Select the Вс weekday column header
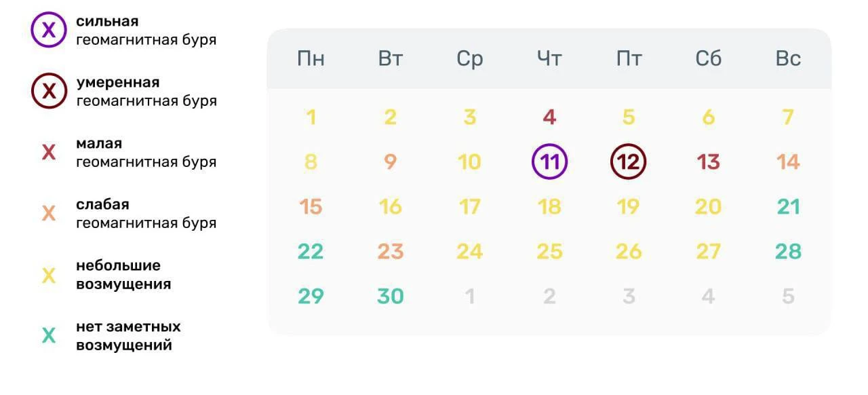The image size is (868, 395). tap(788, 58)
